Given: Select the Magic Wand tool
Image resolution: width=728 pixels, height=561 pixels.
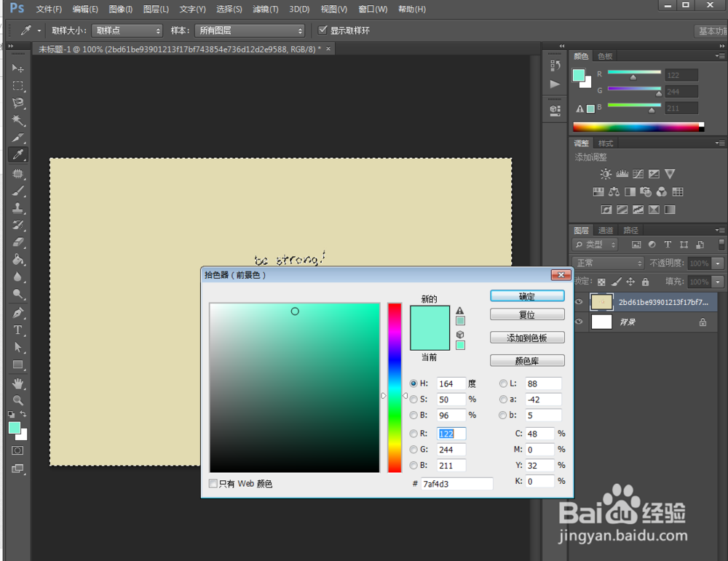Looking at the screenshot, I should [17, 121].
